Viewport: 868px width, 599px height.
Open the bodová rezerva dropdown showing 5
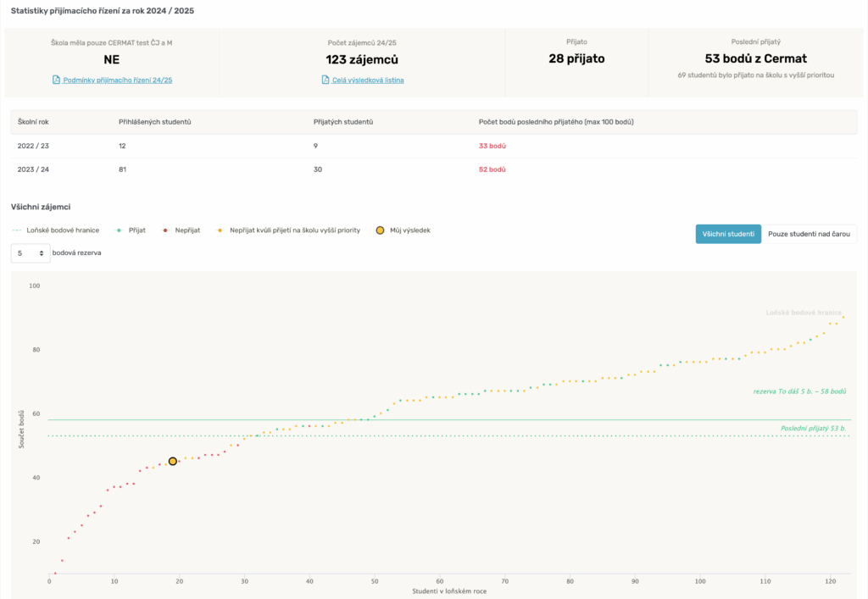[x=31, y=252]
